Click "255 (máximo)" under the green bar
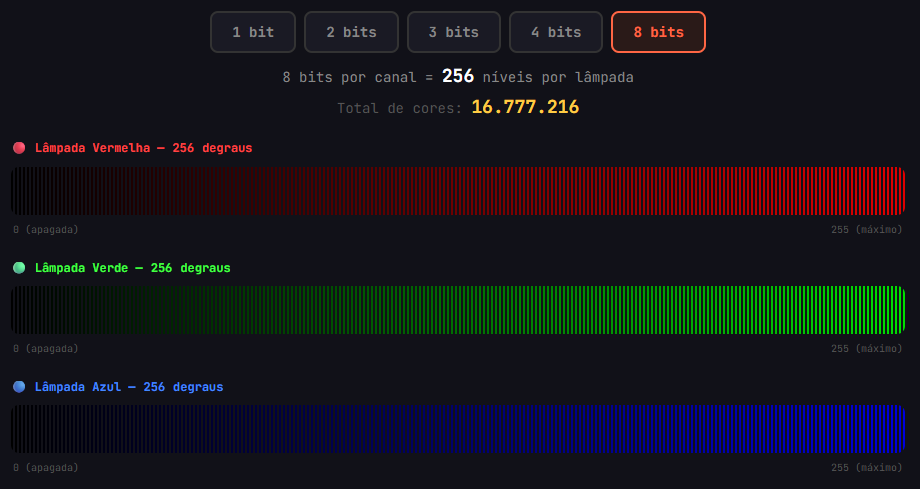The height and width of the screenshot is (489, 920). pyautogui.click(x=866, y=349)
